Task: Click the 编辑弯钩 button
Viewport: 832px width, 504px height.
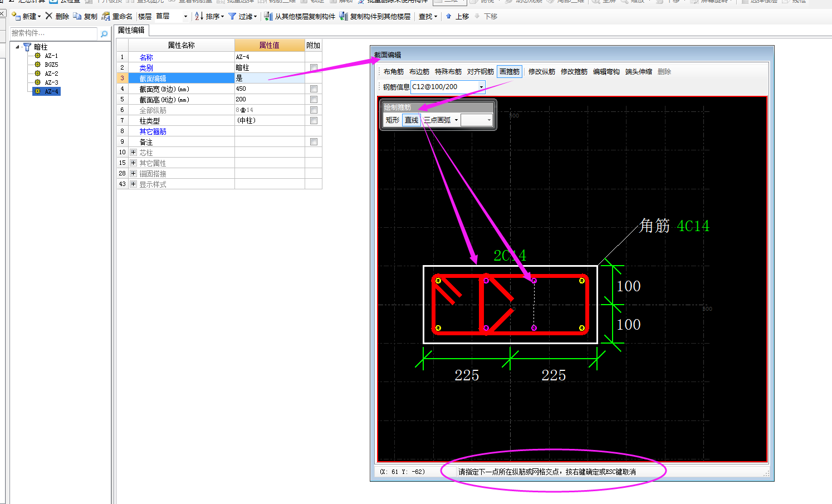Action: pos(606,71)
